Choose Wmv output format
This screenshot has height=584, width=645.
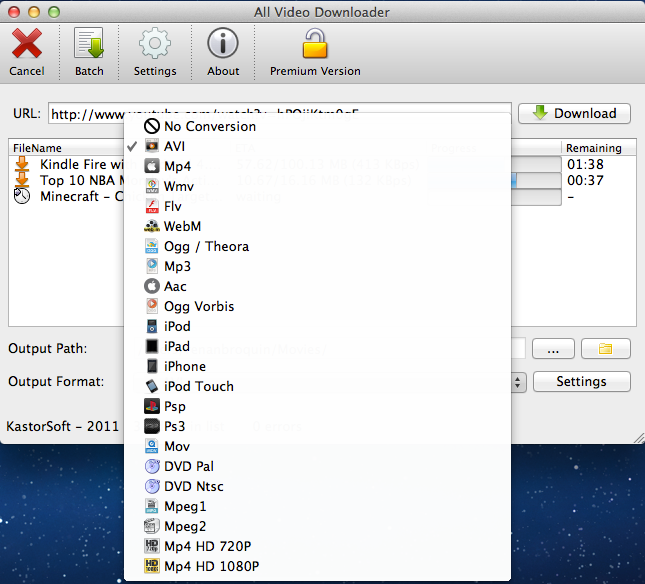click(x=317, y=186)
